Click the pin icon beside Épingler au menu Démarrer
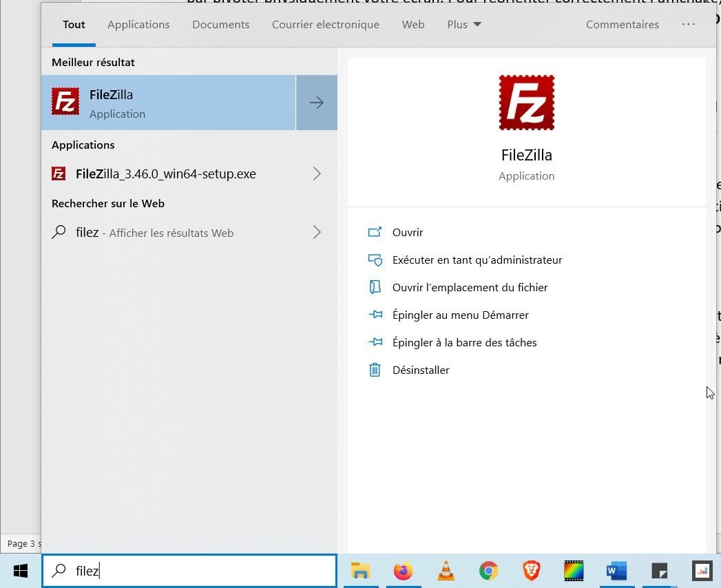 pyautogui.click(x=375, y=315)
